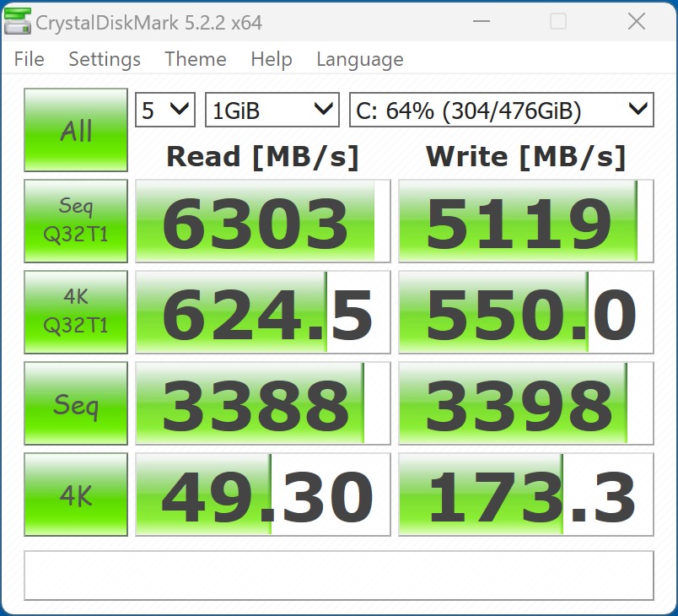Image resolution: width=678 pixels, height=616 pixels.
Task: Click the Seq read result 3388
Action: 263,403
